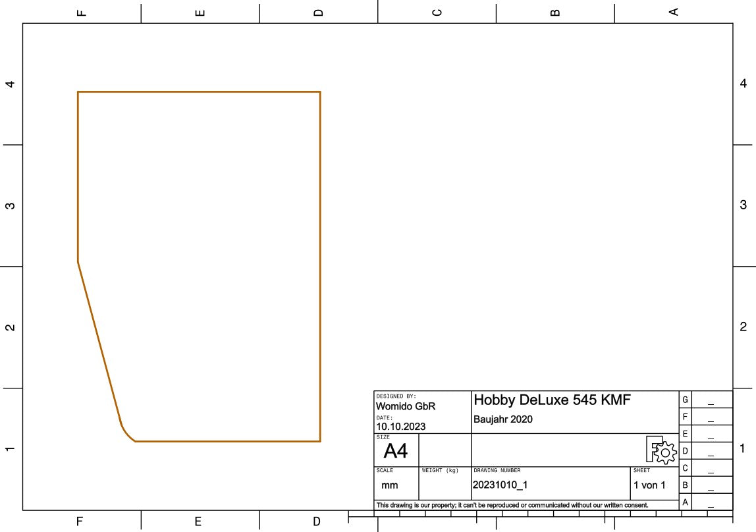756x532 pixels.
Task: Click the copyright notice at title block bottom
Action: tap(512, 505)
